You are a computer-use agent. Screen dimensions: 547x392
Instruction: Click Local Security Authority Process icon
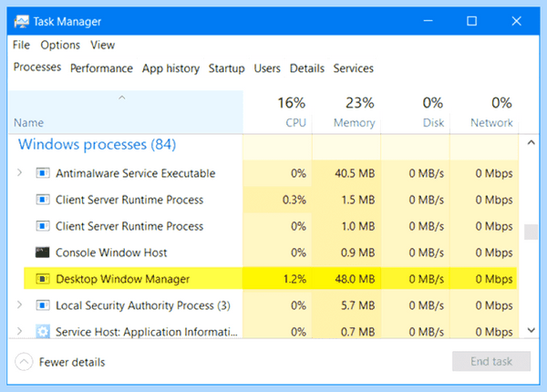pyautogui.click(x=43, y=305)
